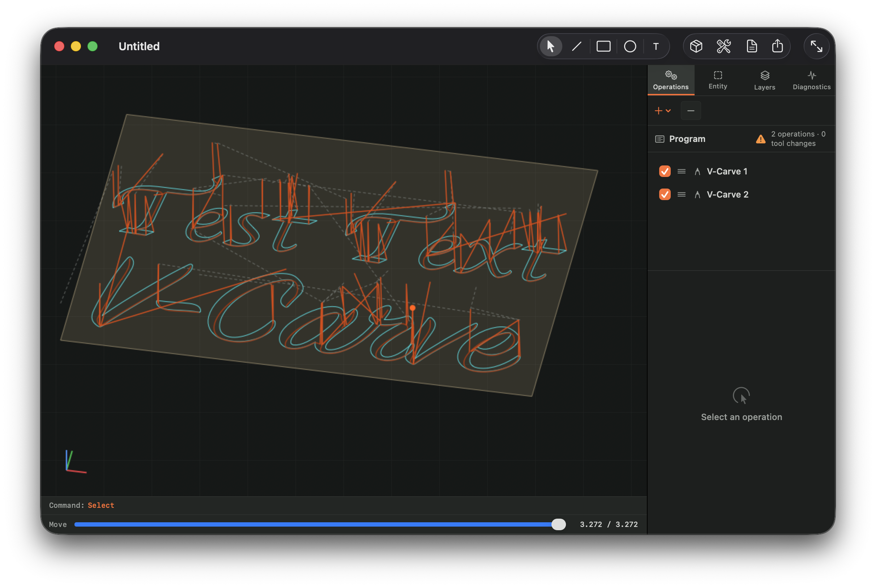876x588 pixels.
Task: Click the V-bit icon next to V-Carve 1
Action: pos(697,171)
